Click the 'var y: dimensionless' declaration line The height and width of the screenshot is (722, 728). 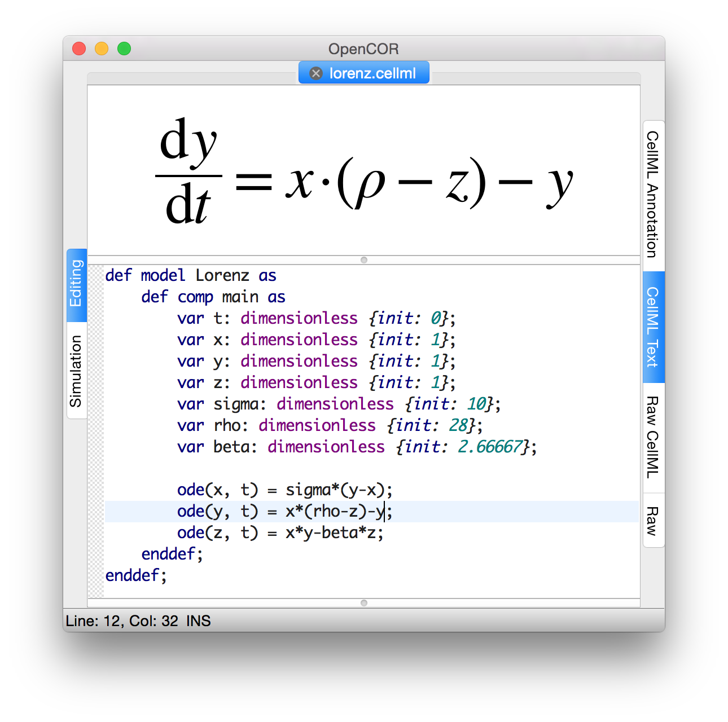[316, 361]
